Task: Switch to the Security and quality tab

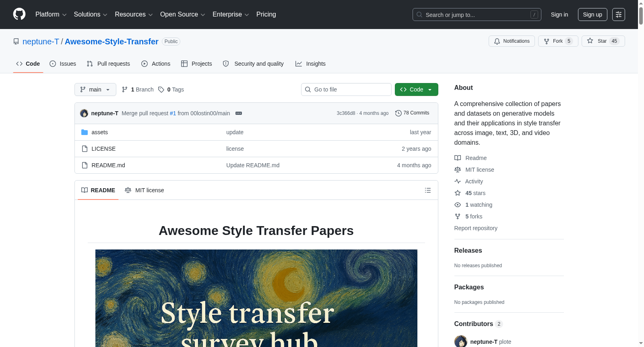Action: pyautogui.click(x=253, y=64)
